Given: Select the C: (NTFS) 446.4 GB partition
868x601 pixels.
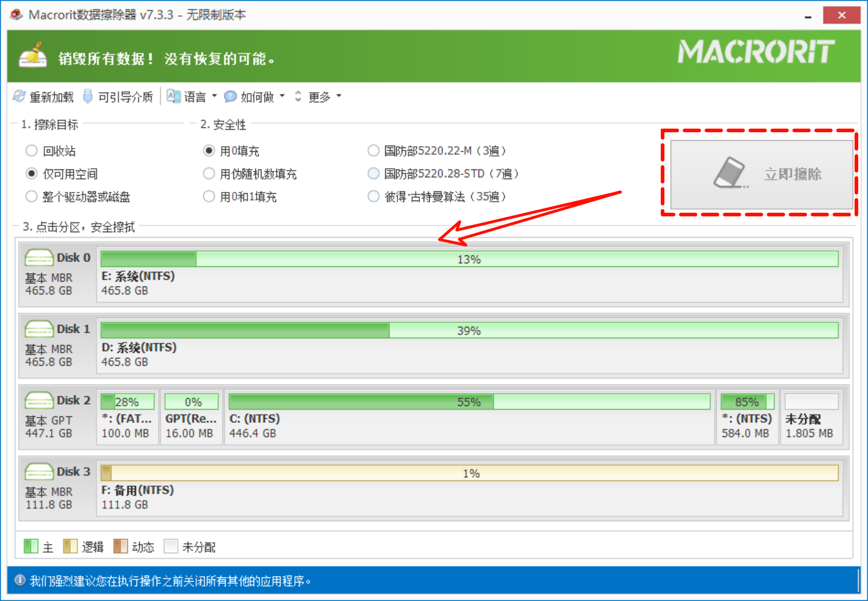Looking at the screenshot, I should point(469,418).
